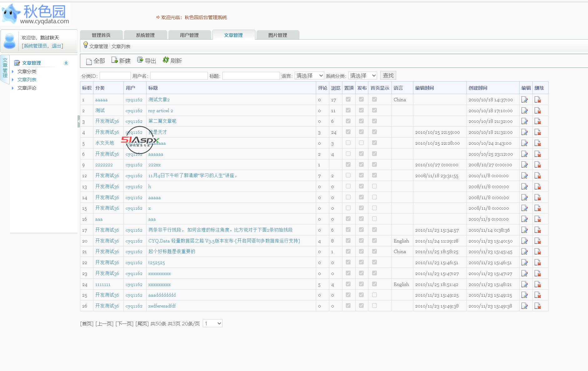Open category link 水文天地

click(x=104, y=143)
